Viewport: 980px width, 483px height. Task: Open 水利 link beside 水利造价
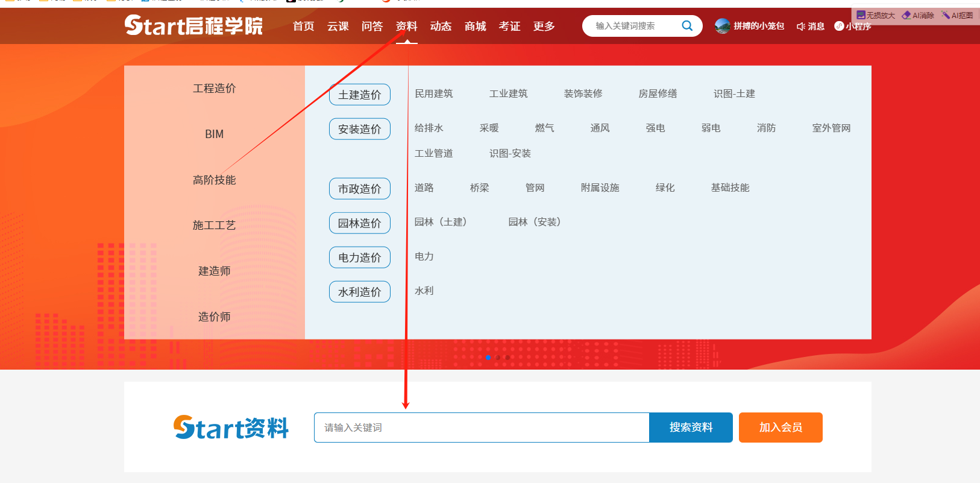[424, 291]
